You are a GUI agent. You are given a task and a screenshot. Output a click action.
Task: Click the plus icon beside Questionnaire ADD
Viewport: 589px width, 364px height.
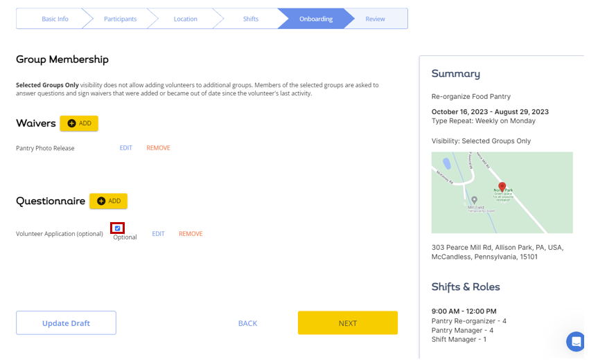(x=101, y=201)
